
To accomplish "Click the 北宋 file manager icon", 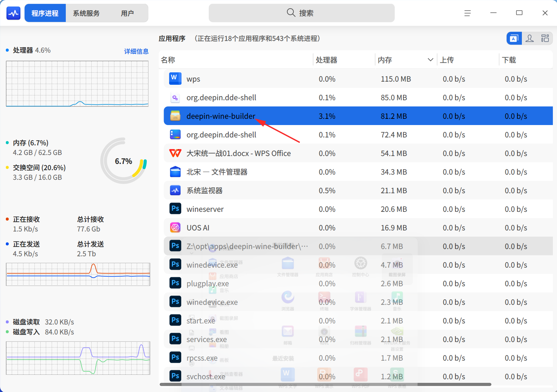I will 175,172.
